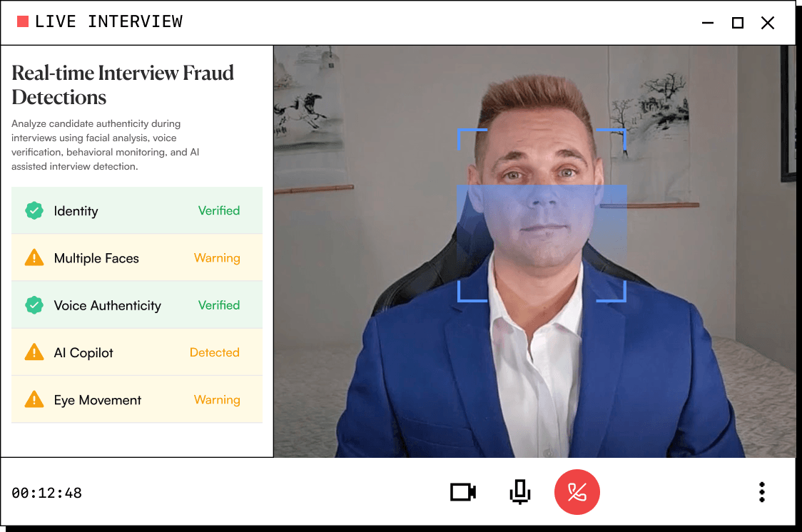Select the Identity row label

point(76,211)
